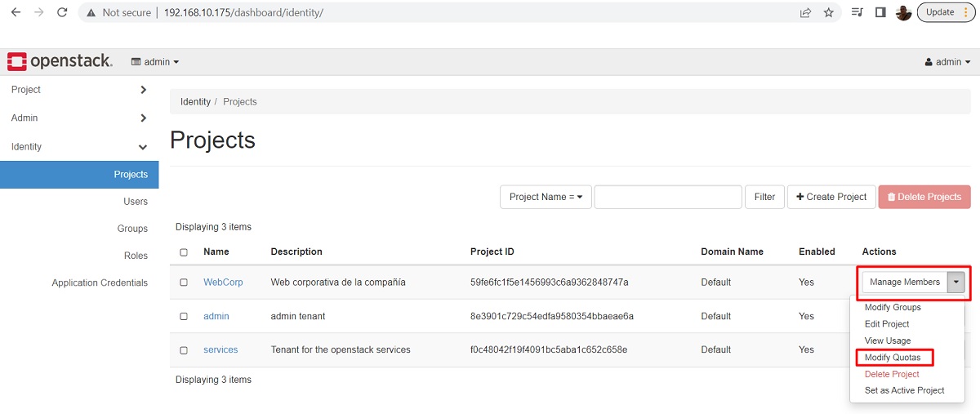The image size is (980, 414).
Task: Choose View Usage from actions menu
Action: 888,341
